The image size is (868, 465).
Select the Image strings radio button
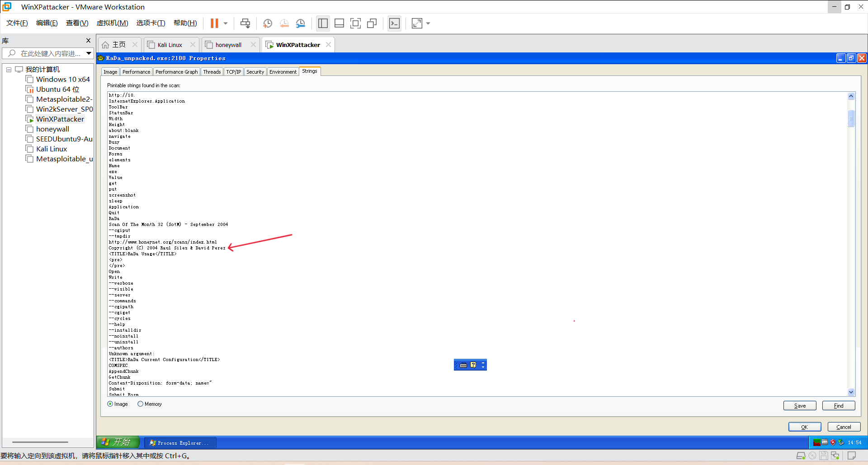pos(110,404)
